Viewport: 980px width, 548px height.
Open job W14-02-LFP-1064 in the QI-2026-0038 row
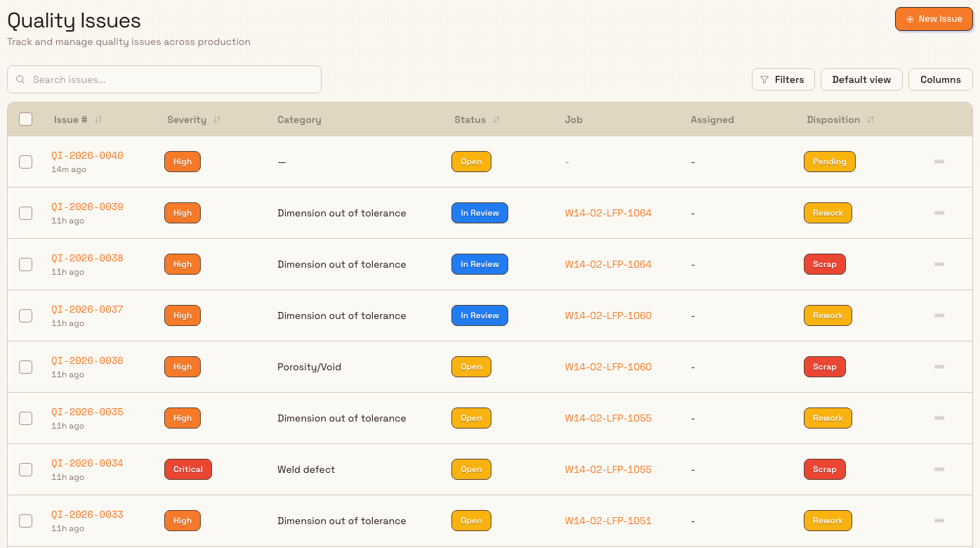pos(608,264)
